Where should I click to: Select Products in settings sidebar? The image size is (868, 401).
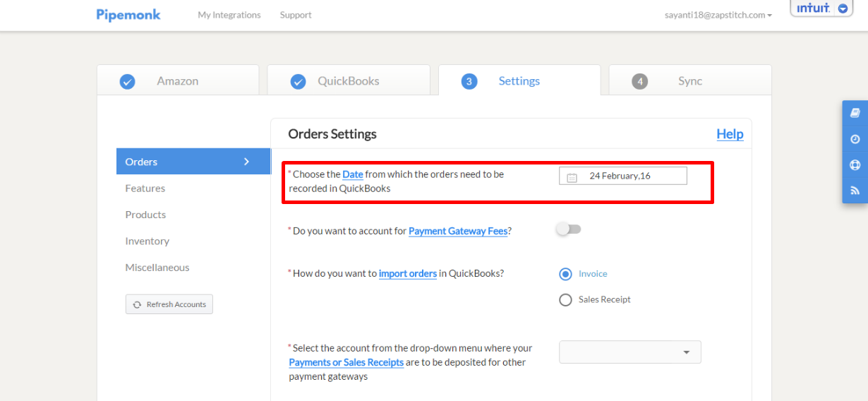click(145, 215)
